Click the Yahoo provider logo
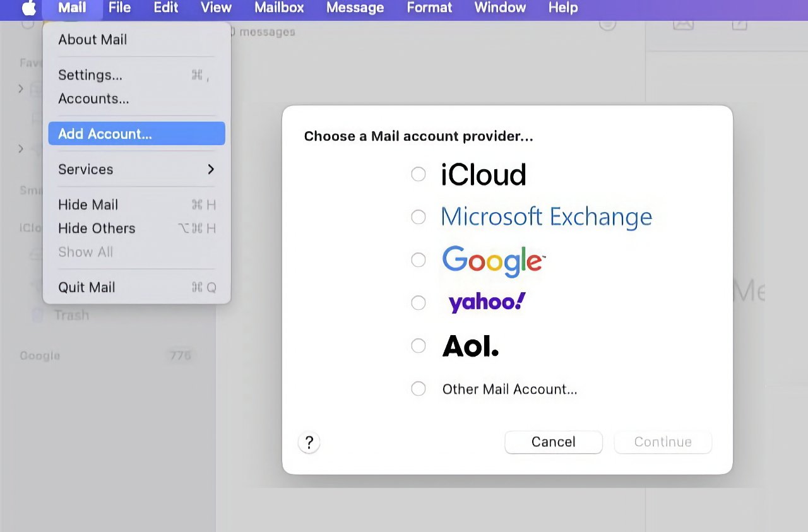This screenshot has width=808, height=532. coord(485,302)
